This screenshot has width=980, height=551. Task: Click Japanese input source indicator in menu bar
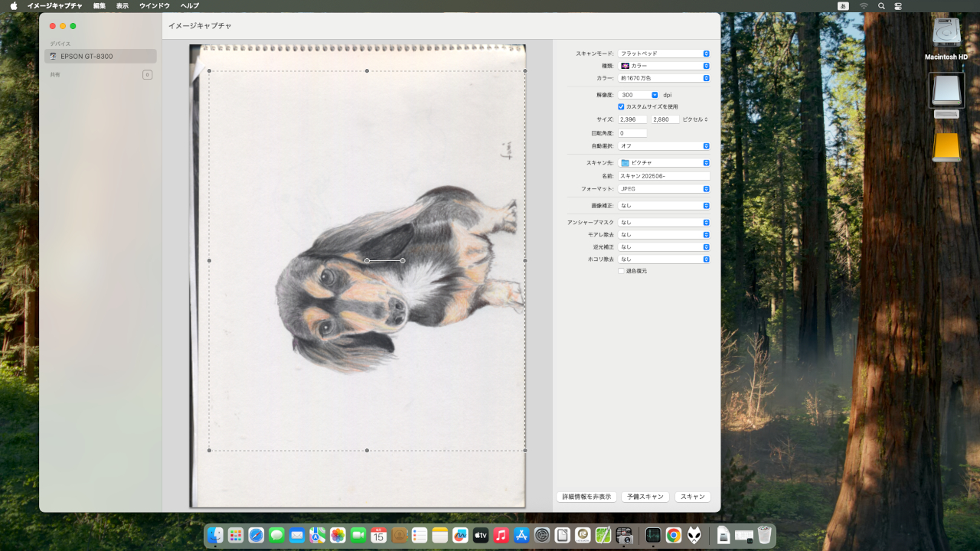(843, 5)
